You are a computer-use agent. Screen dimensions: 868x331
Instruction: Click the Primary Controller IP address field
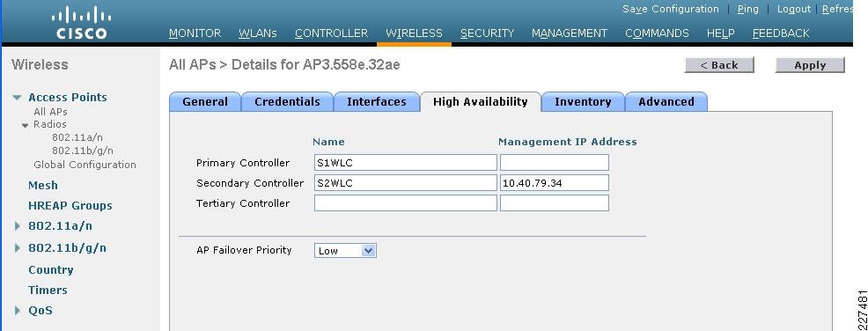(x=554, y=163)
